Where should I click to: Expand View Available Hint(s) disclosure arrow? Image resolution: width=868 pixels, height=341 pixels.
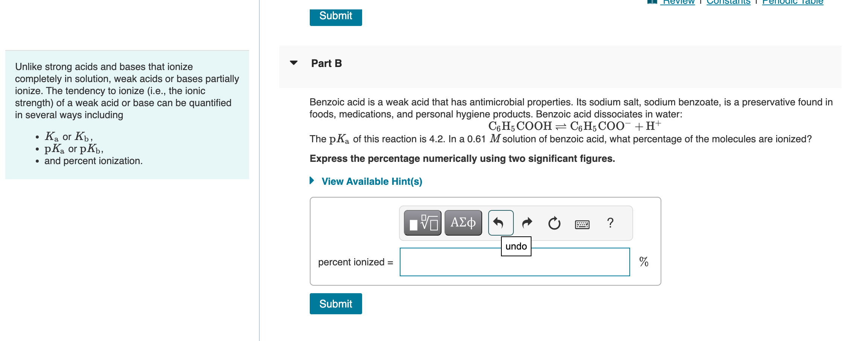[x=311, y=181]
